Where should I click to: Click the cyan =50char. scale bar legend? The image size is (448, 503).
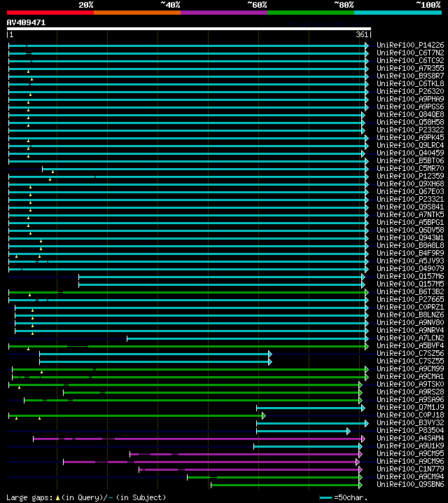coord(326,498)
